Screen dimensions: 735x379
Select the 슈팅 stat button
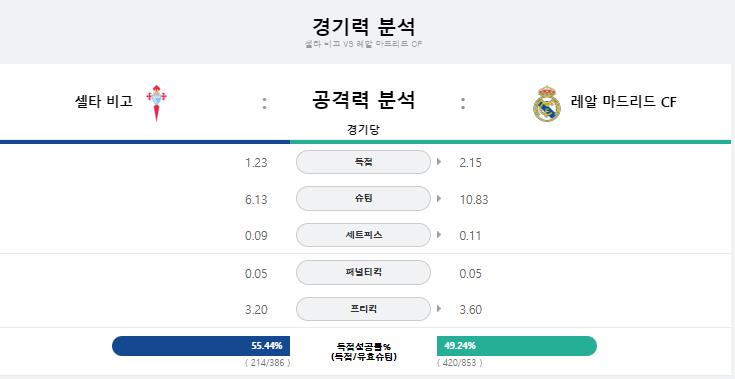point(363,199)
